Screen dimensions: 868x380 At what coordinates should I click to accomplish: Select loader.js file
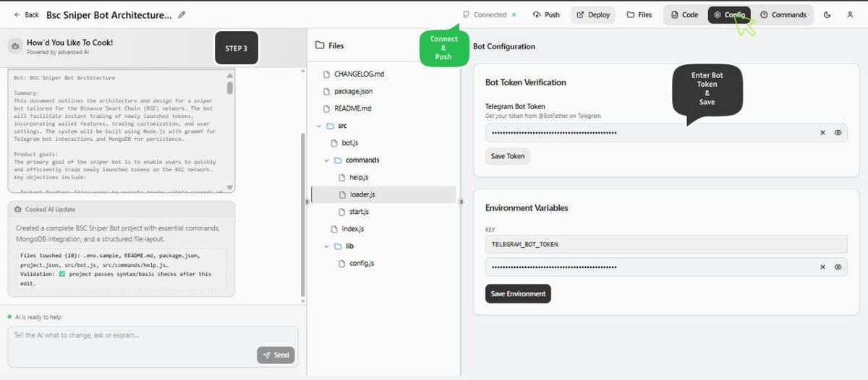pyautogui.click(x=383, y=194)
